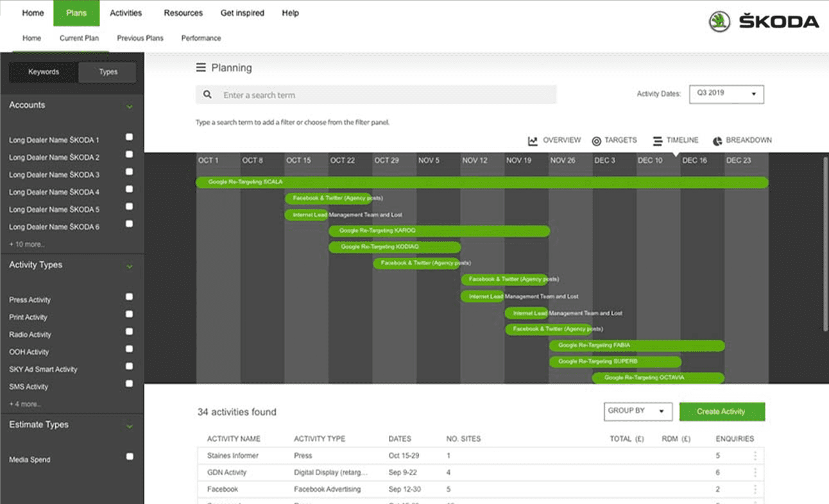Click the Škoda logo

click(764, 21)
